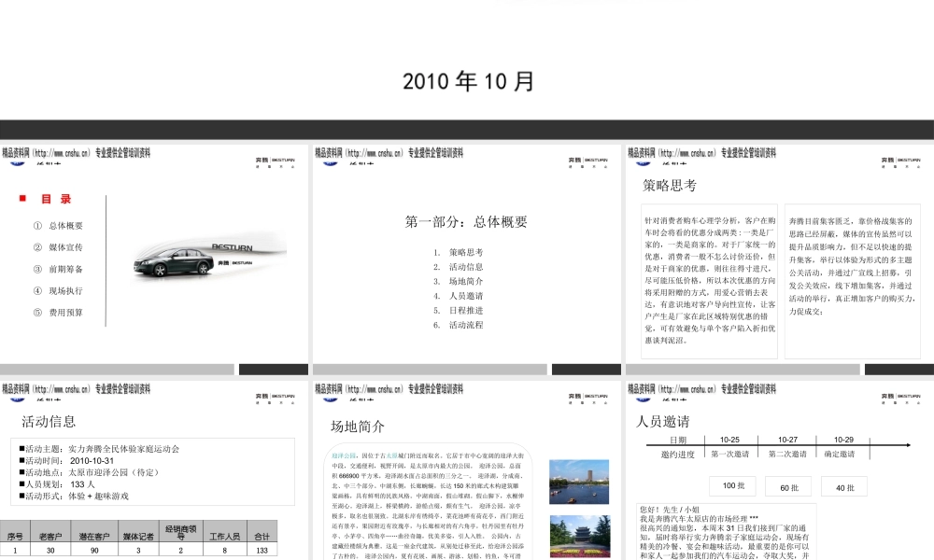Click the 100 批 box

732,485
